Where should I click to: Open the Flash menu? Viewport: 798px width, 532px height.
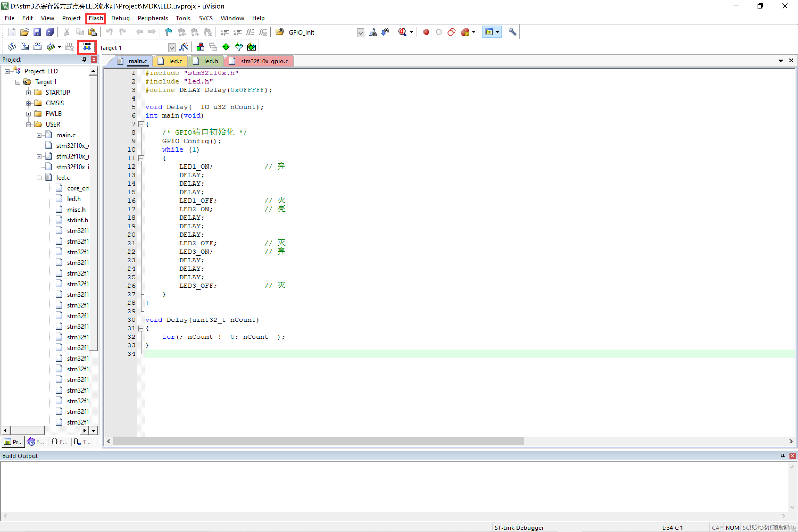tap(96, 18)
